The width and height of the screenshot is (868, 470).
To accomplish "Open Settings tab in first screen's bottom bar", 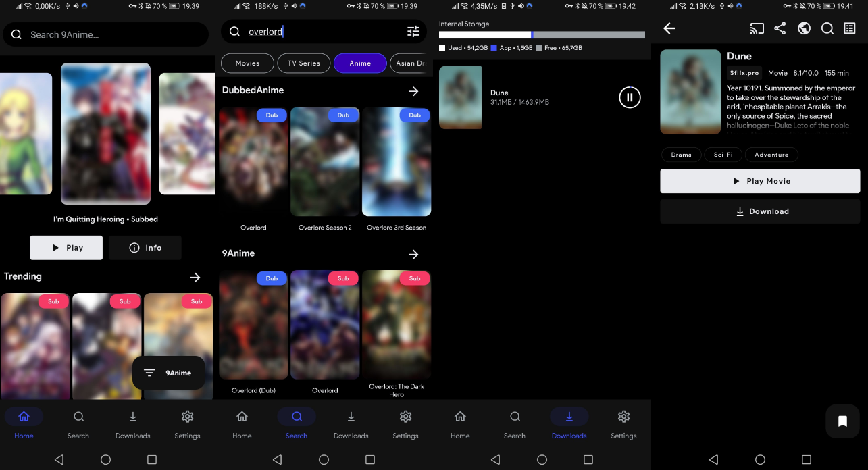I will click(188, 424).
